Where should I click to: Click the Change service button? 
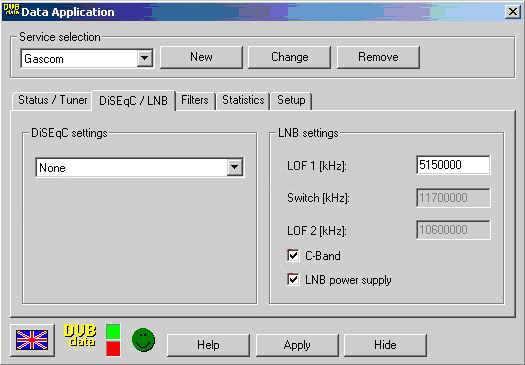coord(290,57)
